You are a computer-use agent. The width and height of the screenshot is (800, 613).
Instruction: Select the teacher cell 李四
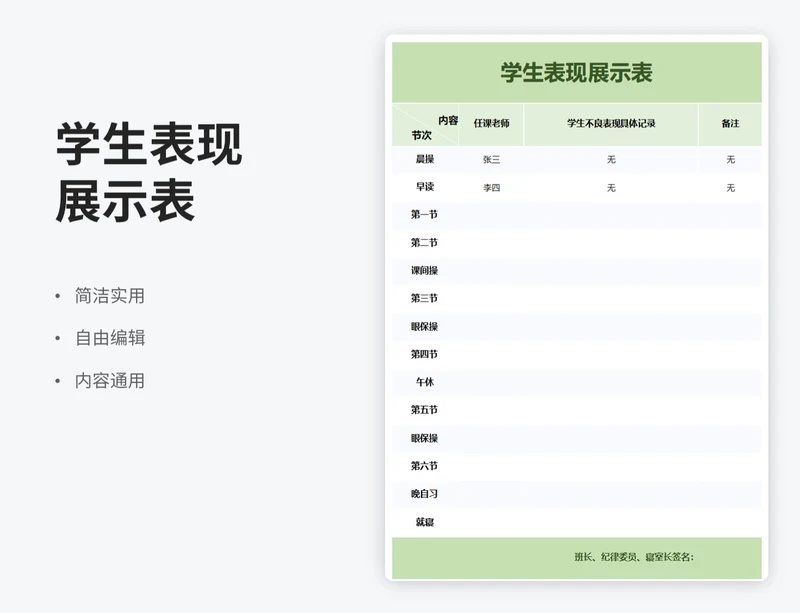[x=491, y=188]
